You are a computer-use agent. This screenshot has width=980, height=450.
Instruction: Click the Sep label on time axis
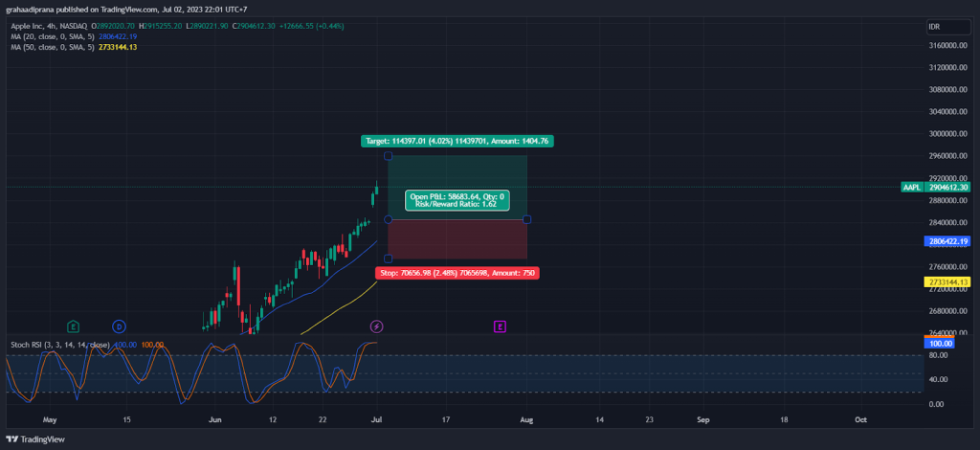pyautogui.click(x=703, y=419)
